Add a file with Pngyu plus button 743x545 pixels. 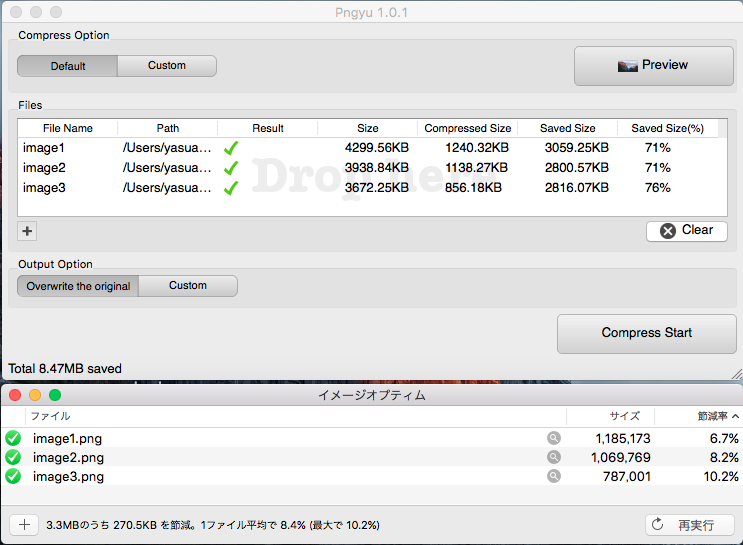[x=27, y=231]
